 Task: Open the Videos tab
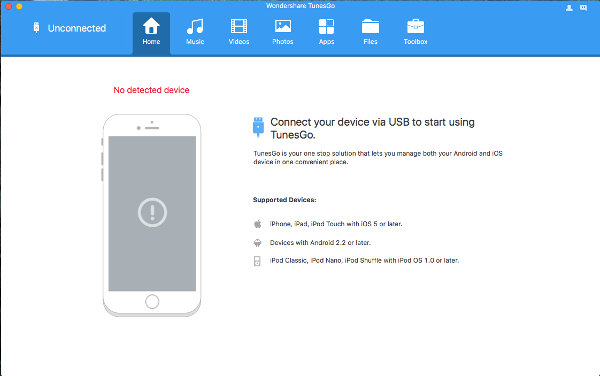(x=239, y=33)
